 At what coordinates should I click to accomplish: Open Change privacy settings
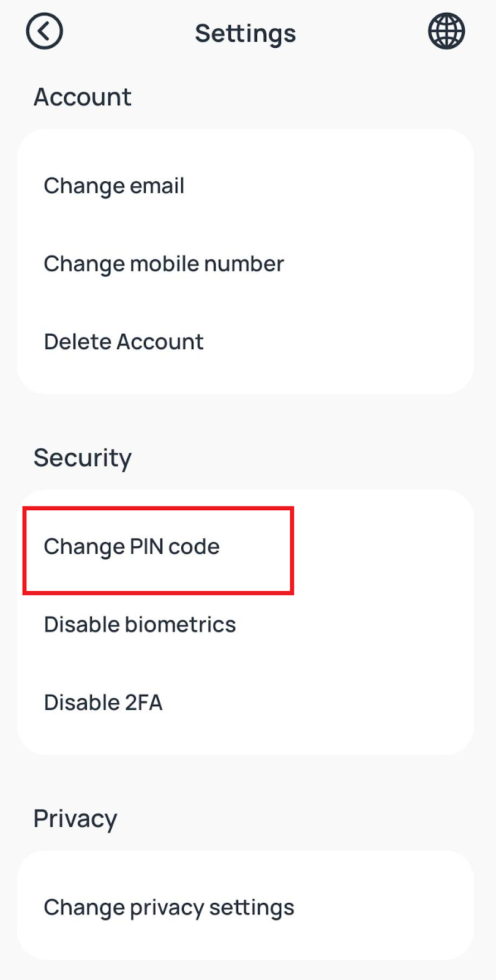click(x=169, y=908)
